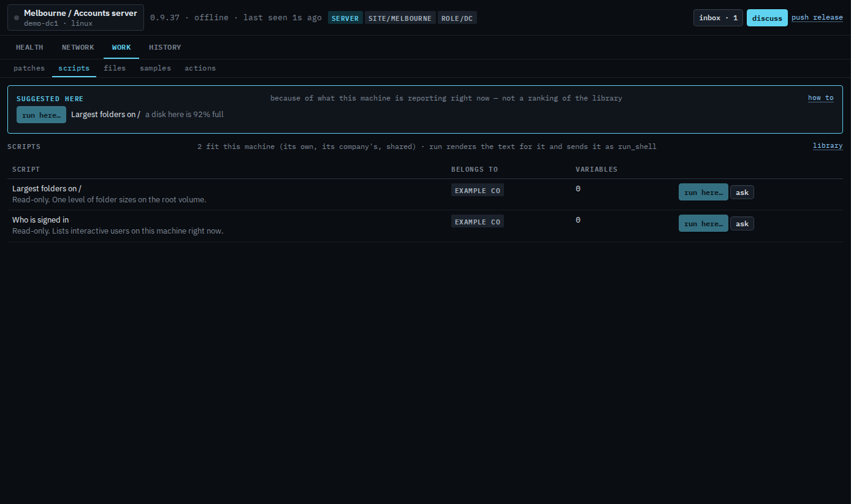Click ask for Largest folders row

(x=742, y=193)
